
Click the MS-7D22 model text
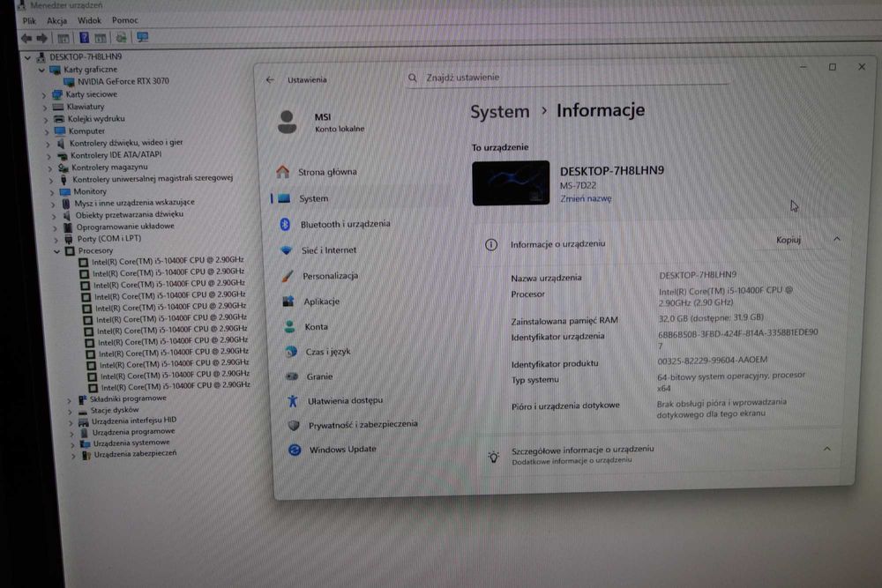578,185
